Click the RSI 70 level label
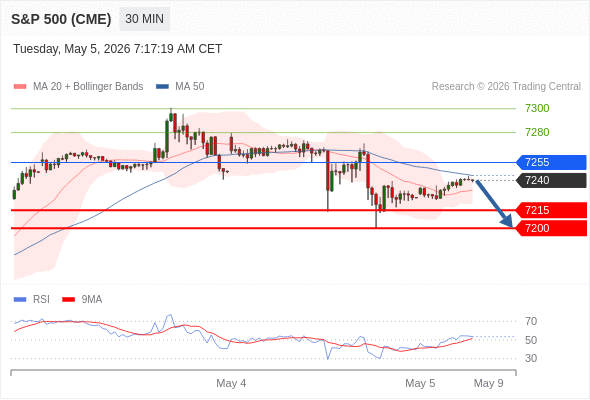 click(x=531, y=321)
